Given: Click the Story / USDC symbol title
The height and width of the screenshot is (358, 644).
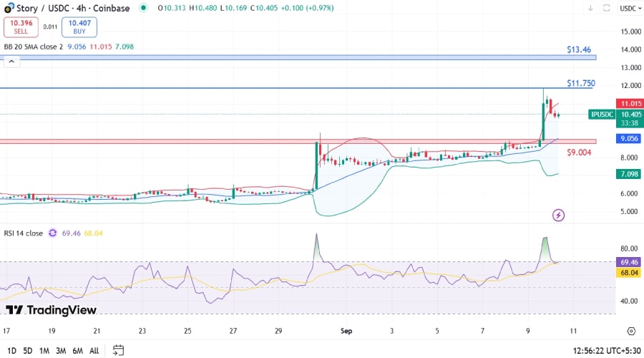Looking at the screenshot, I should point(73,8).
